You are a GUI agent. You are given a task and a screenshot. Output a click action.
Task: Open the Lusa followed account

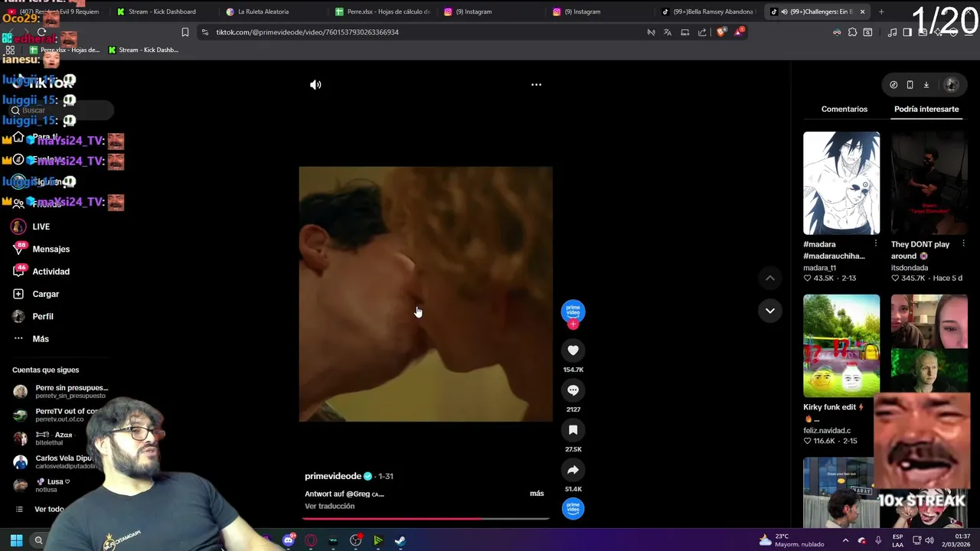46,485
